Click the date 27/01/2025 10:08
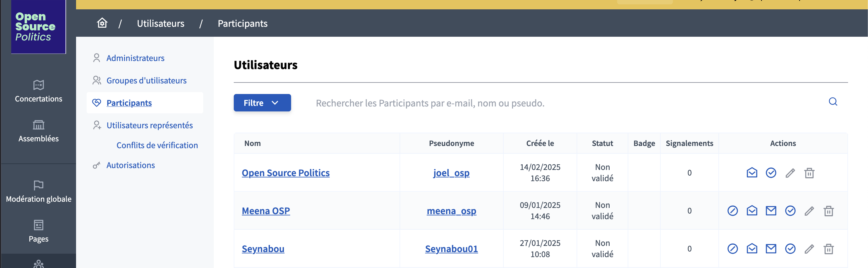Viewport: 868px width, 268px height. [540, 249]
